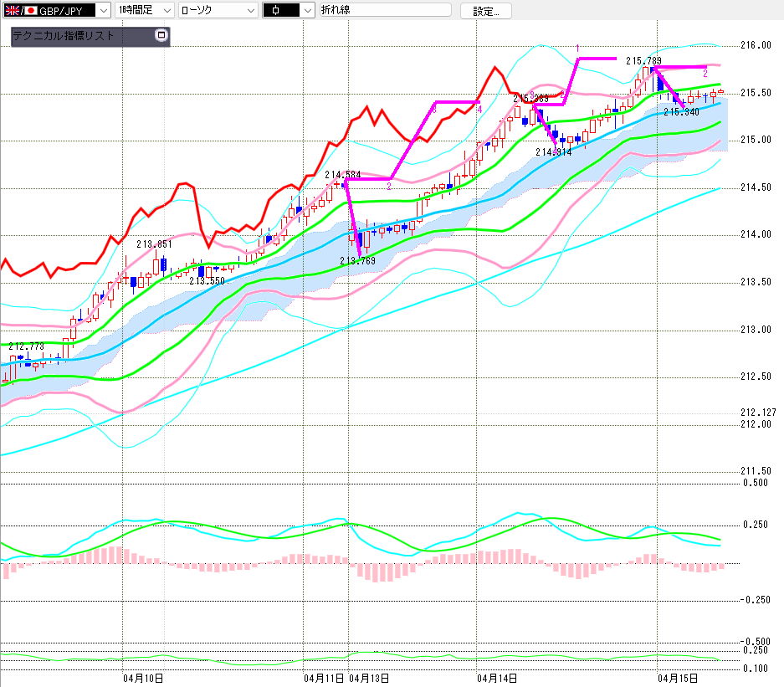Open the 設定 settings button
This screenshot has height=687, width=784.
(490, 11)
